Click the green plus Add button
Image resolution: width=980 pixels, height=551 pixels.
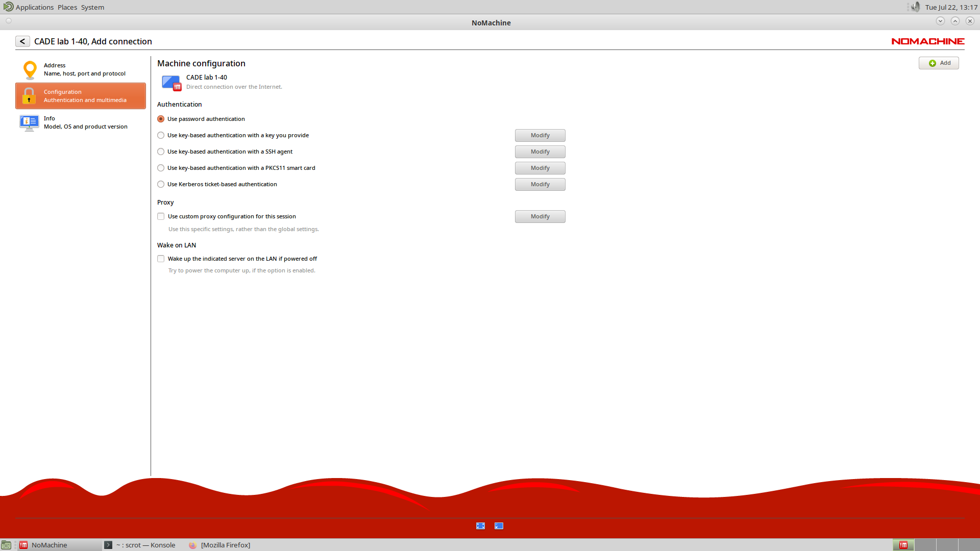pyautogui.click(x=939, y=63)
